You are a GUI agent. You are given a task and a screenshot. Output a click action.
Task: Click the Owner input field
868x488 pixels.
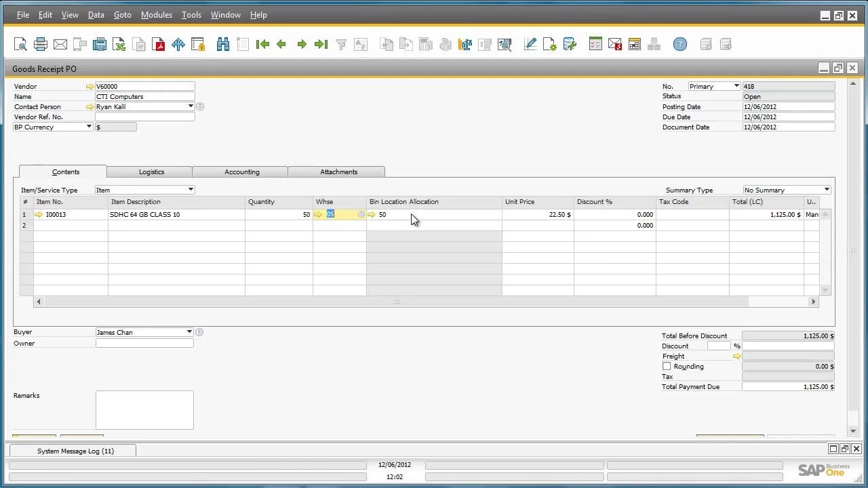click(144, 344)
